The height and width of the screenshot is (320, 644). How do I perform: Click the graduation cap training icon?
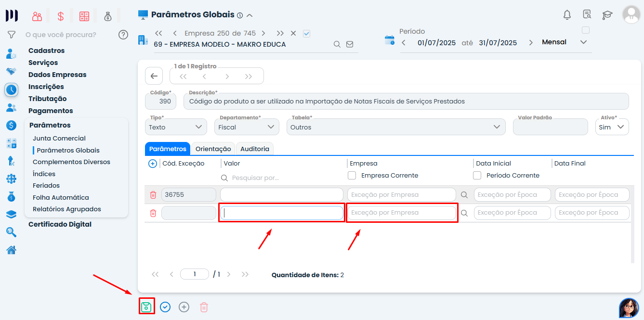click(x=607, y=15)
